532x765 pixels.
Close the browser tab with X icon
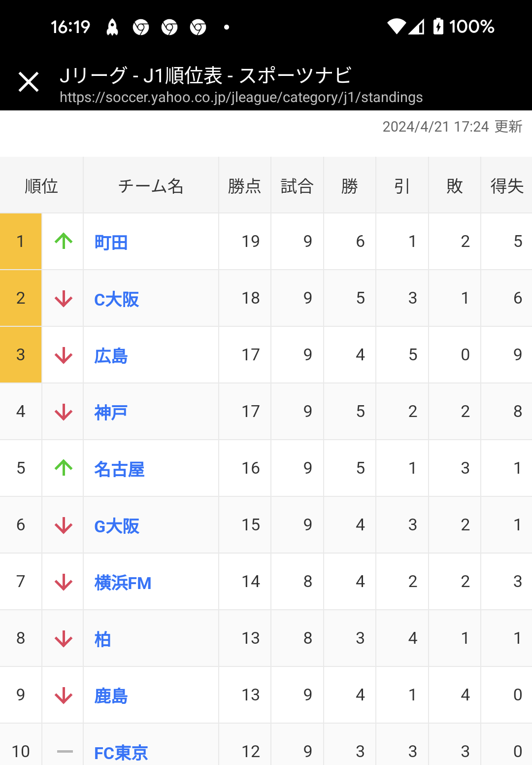pyautogui.click(x=29, y=82)
